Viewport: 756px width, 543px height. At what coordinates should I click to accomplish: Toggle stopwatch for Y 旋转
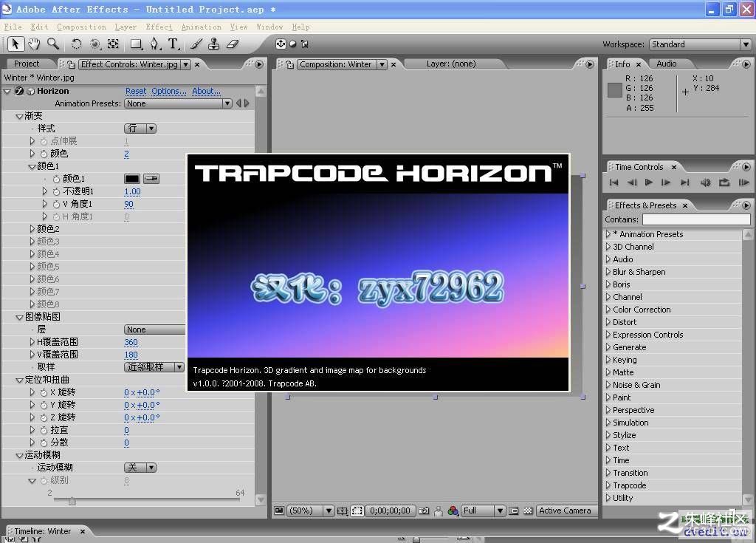coord(44,405)
